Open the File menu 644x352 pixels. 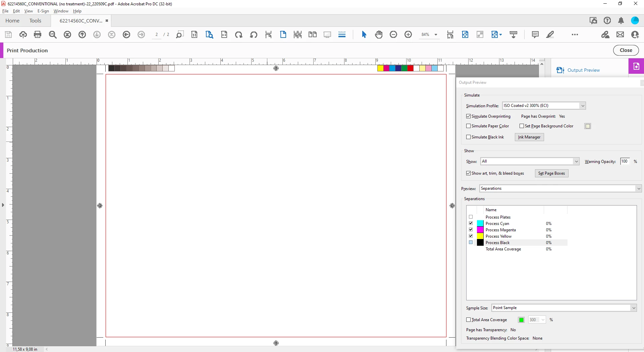tap(5, 11)
